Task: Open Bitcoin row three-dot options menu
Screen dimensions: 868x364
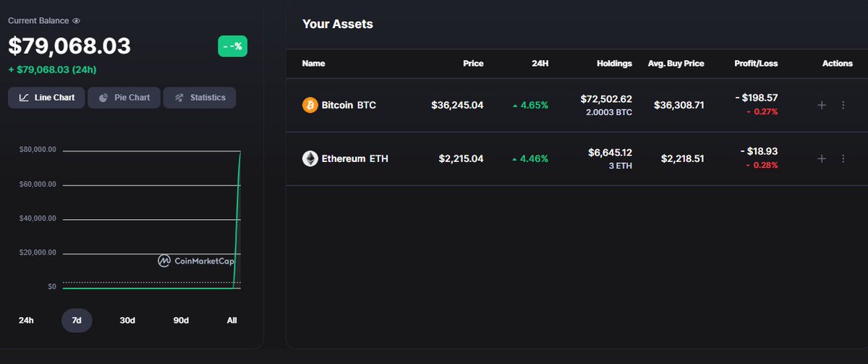Action: (843, 105)
